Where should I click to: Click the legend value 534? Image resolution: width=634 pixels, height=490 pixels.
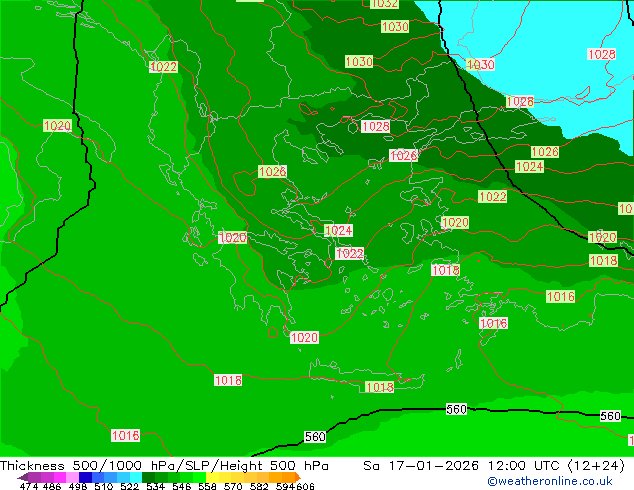coord(155,486)
